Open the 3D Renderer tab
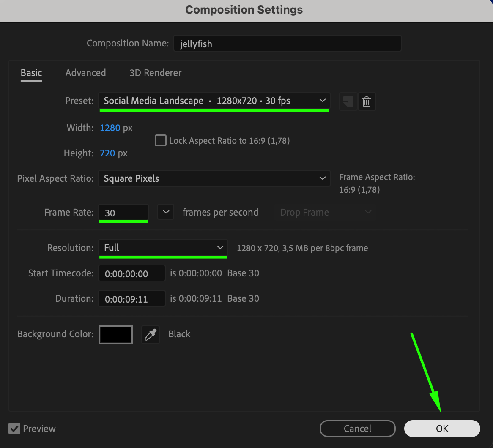 click(x=155, y=73)
